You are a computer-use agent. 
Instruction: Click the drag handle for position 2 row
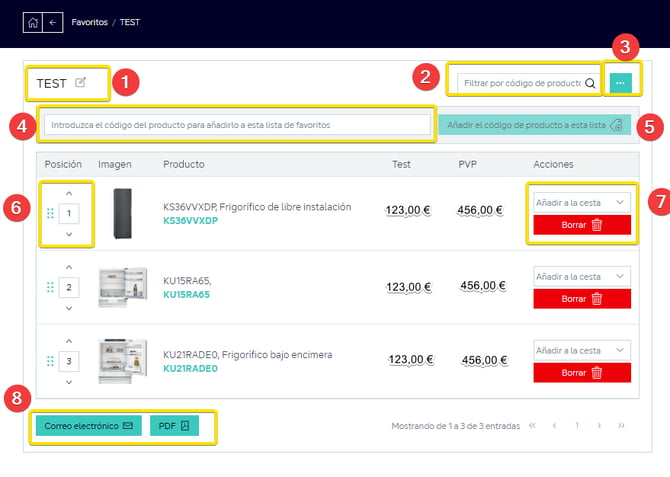pos(50,288)
